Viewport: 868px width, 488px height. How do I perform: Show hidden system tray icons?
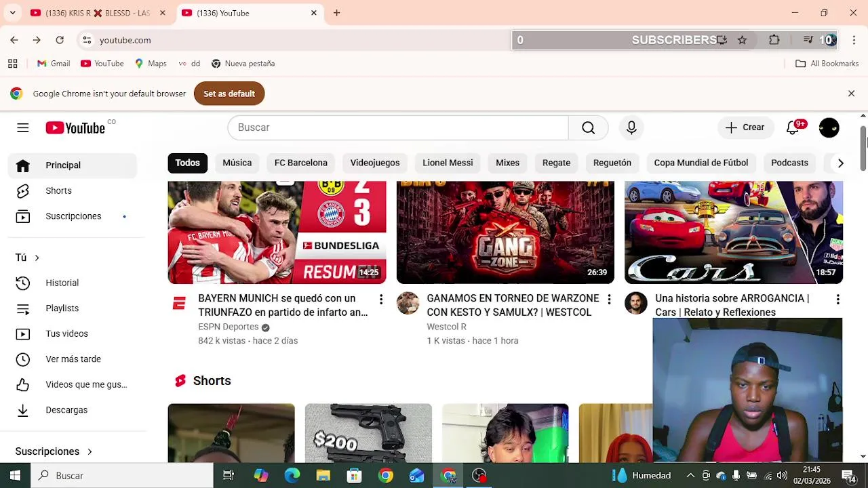point(690,475)
